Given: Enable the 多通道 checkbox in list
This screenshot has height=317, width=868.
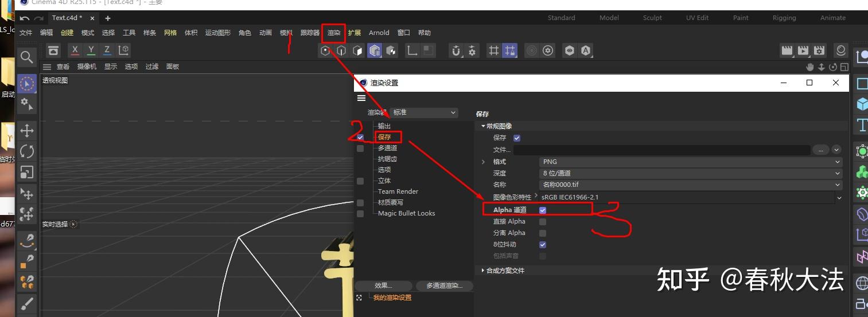Looking at the screenshot, I should pos(360,148).
